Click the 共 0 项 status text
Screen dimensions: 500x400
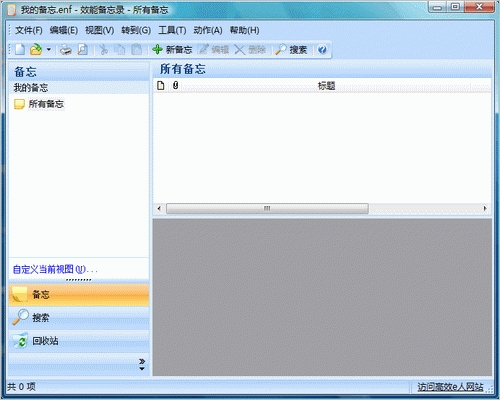pyautogui.click(x=21, y=387)
